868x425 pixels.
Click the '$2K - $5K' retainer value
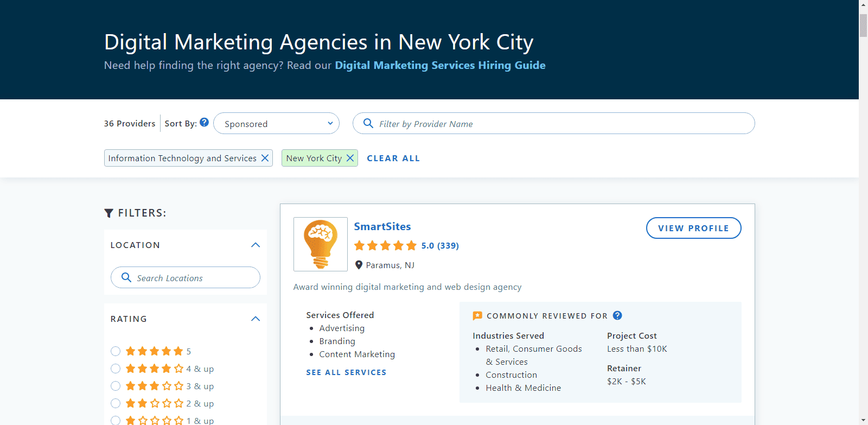[627, 381]
